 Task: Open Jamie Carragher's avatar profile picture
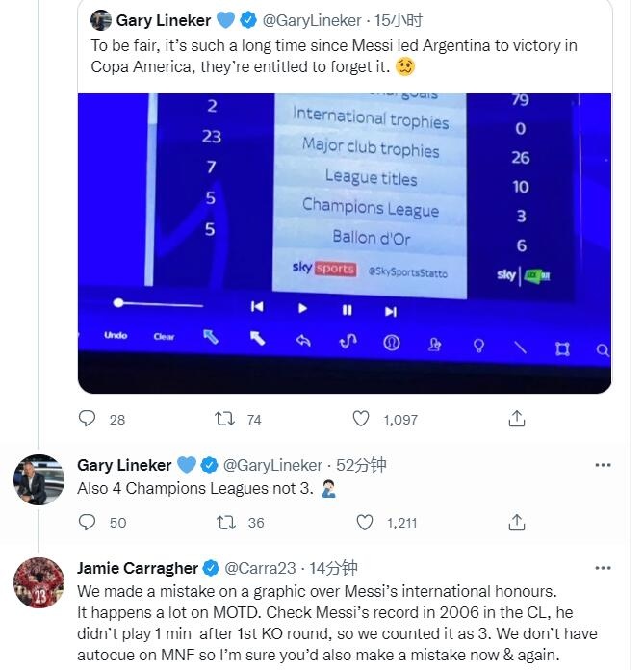click(x=39, y=582)
